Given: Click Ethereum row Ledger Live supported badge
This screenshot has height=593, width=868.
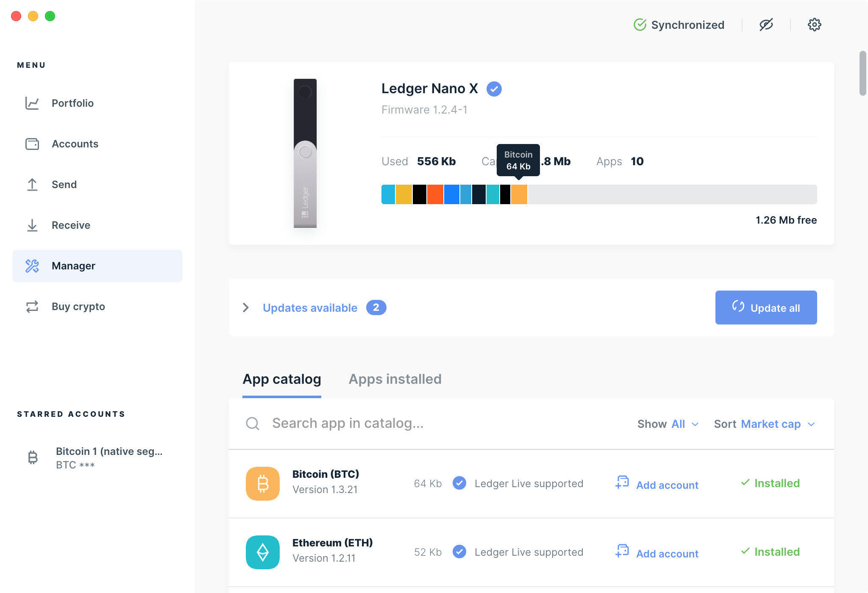Looking at the screenshot, I should coord(459,551).
